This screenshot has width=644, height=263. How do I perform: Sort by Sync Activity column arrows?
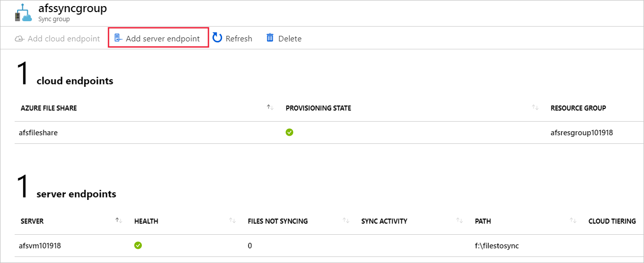click(459, 221)
